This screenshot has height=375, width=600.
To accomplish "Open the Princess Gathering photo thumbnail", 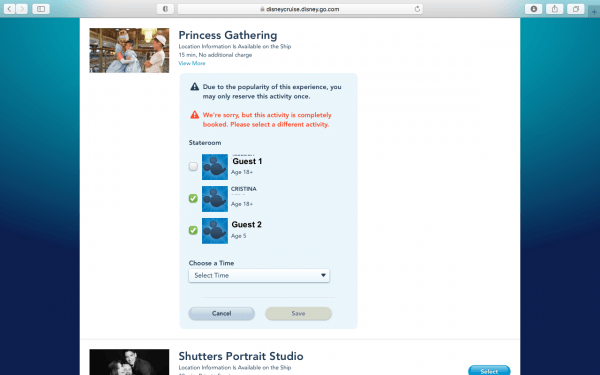I will [x=129, y=50].
